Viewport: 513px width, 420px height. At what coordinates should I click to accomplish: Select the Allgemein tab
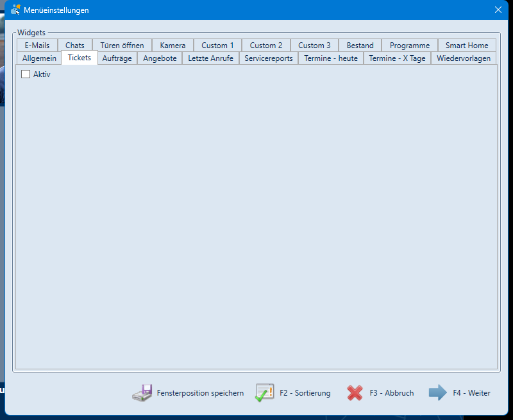click(x=39, y=58)
